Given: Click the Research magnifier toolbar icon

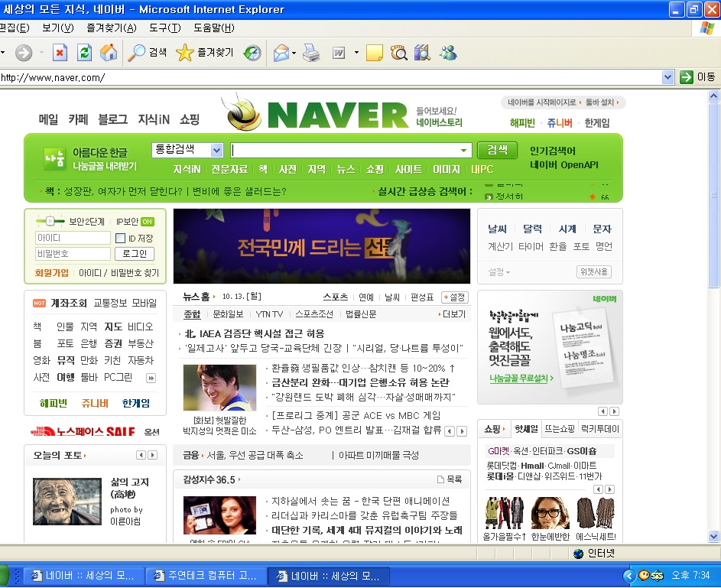Looking at the screenshot, I should tap(398, 53).
